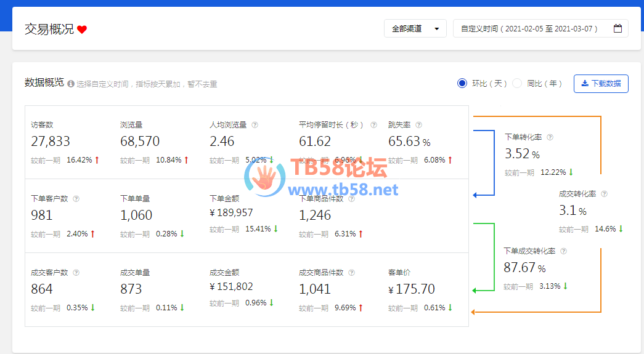
Task: Select the 环比（天）radio button
Action: click(462, 83)
